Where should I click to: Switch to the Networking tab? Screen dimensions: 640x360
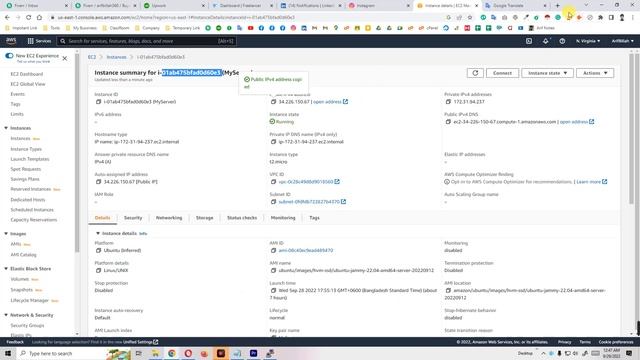click(x=169, y=218)
